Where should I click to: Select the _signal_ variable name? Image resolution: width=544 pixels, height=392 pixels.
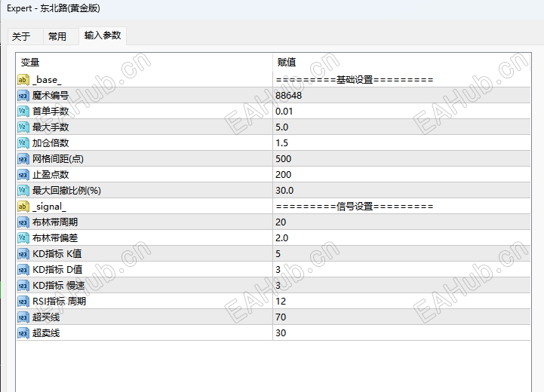tap(49, 207)
